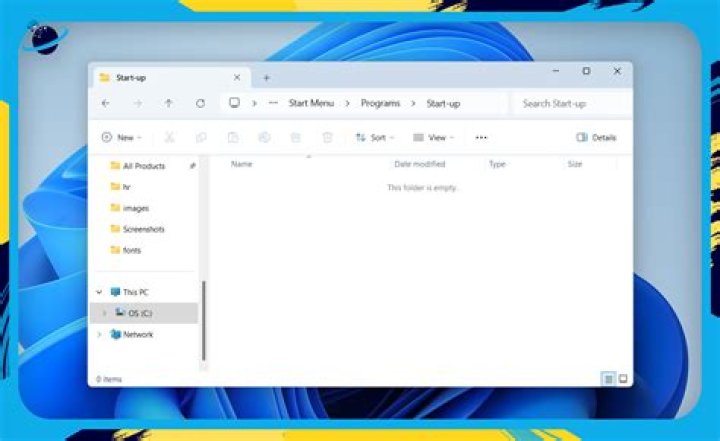The height and width of the screenshot is (441, 720).
Task: Open the View dropdown menu
Action: coord(433,137)
